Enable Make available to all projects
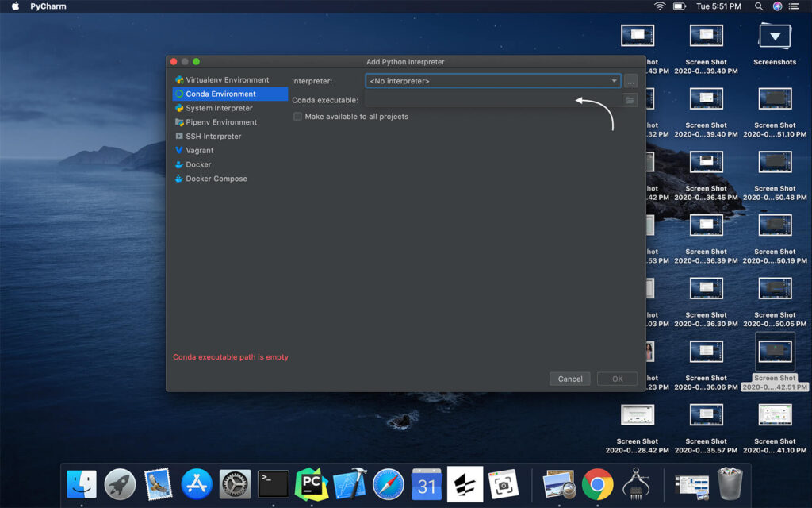 tap(297, 117)
